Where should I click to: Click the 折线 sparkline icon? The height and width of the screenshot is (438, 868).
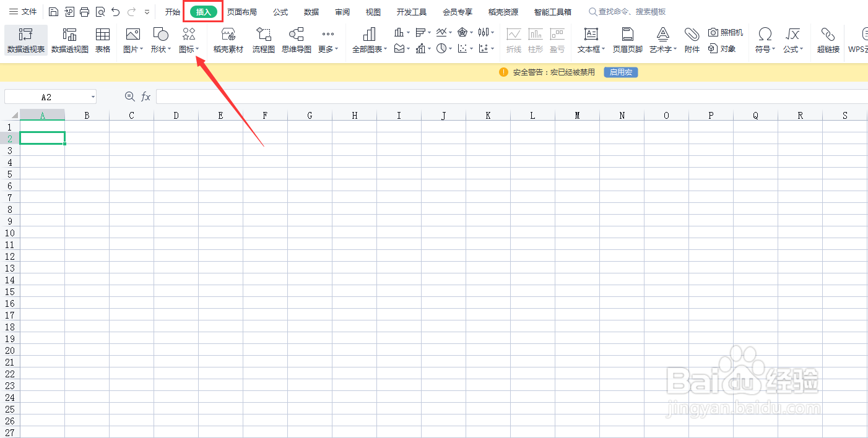[x=514, y=40]
